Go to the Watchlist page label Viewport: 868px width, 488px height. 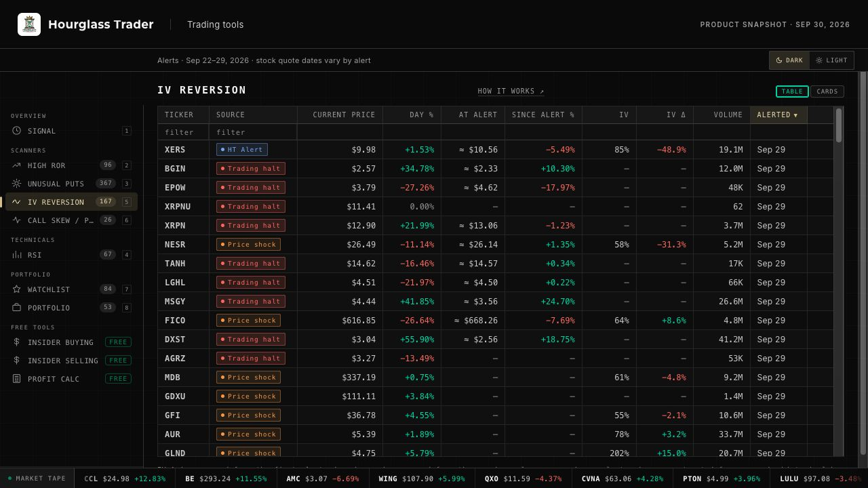click(x=49, y=289)
